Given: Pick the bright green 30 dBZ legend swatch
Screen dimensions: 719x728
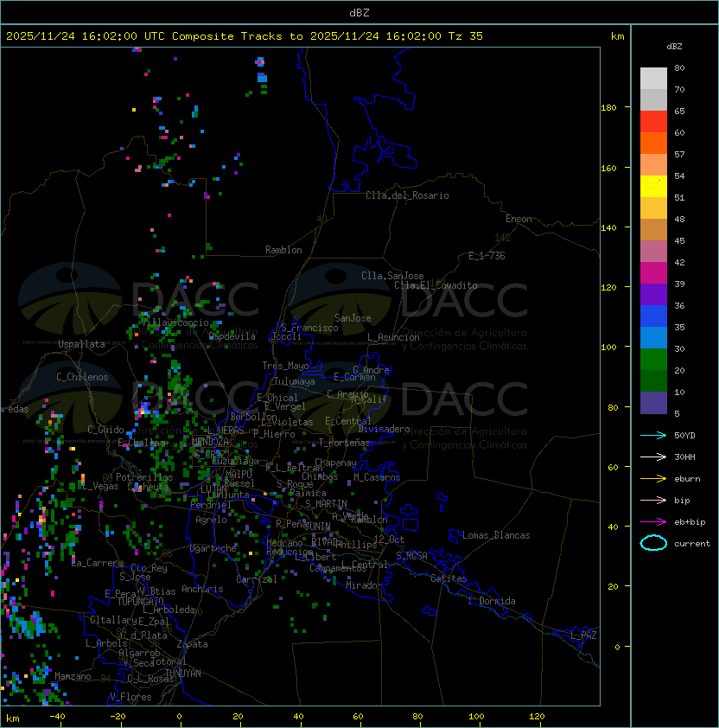Looking at the screenshot, I should 653,360.
